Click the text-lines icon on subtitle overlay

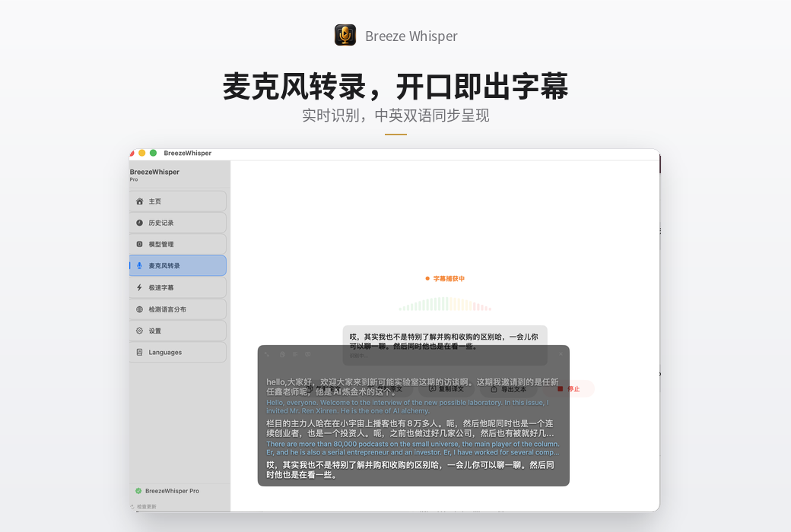click(x=295, y=354)
